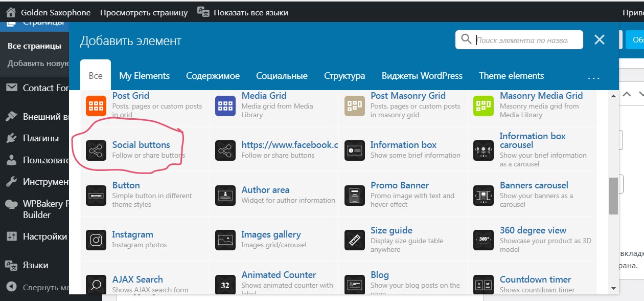
Task: Add the Instagram element
Action: 145,240
